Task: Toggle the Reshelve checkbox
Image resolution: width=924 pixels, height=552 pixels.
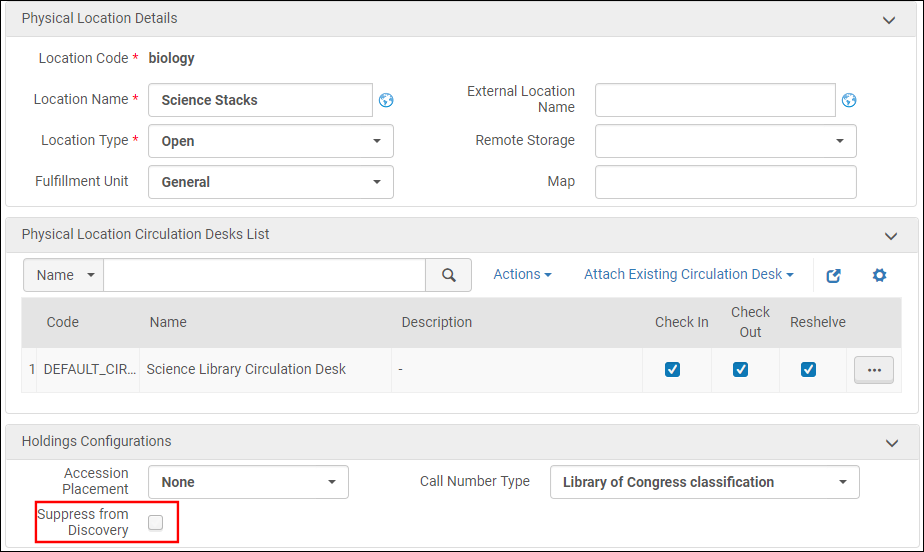Action: (808, 369)
